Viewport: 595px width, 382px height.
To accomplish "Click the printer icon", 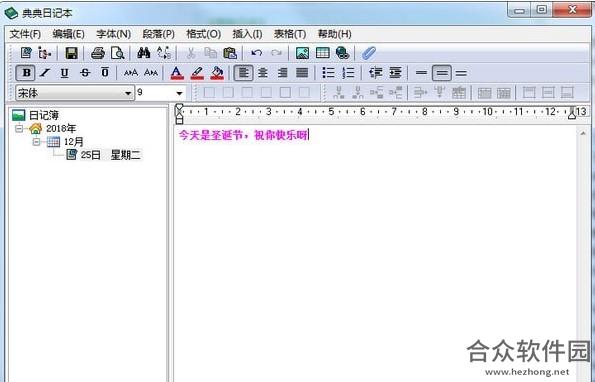I will pyautogui.click(x=98, y=53).
